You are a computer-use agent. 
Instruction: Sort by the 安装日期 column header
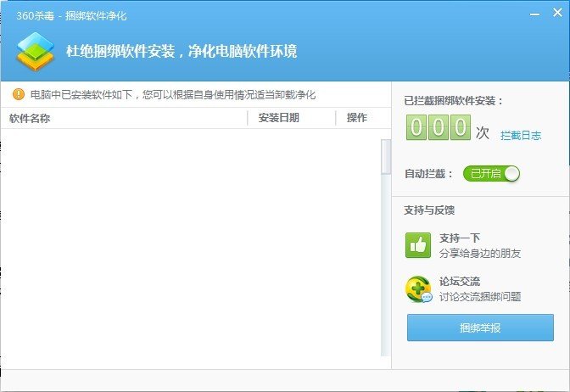(279, 117)
